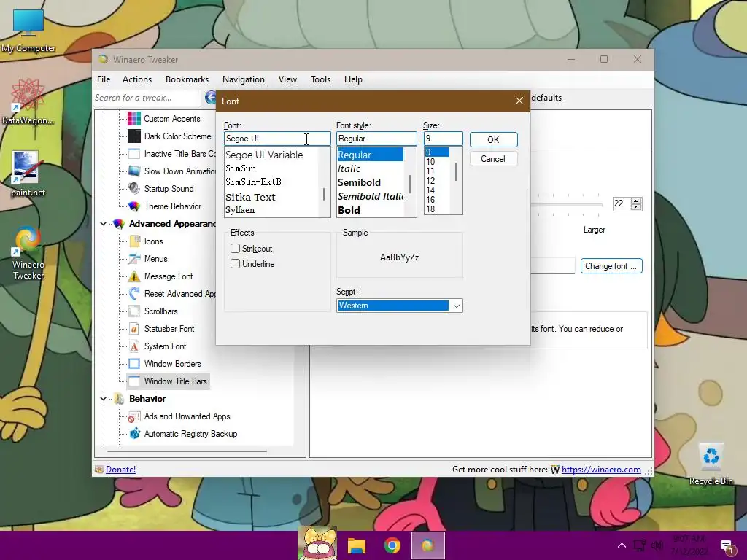This screenshot has height=560, width=747.
Task: Click the Reset Advanced Appearance icon
Action: click(134, 294)
